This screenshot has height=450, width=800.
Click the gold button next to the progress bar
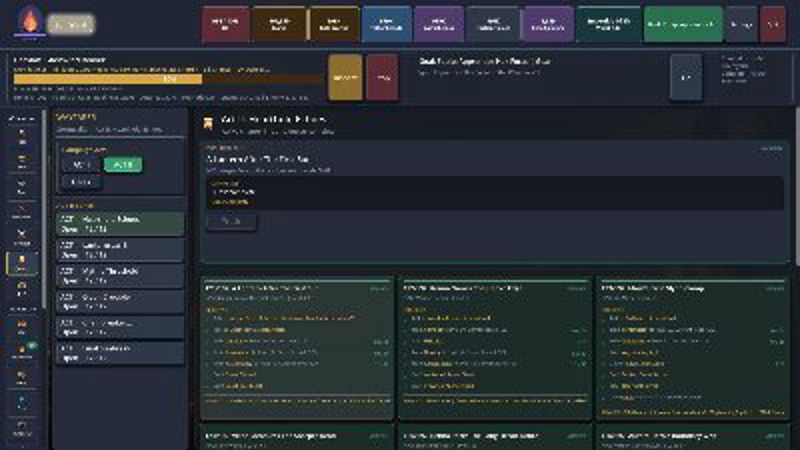pos(345,78)
